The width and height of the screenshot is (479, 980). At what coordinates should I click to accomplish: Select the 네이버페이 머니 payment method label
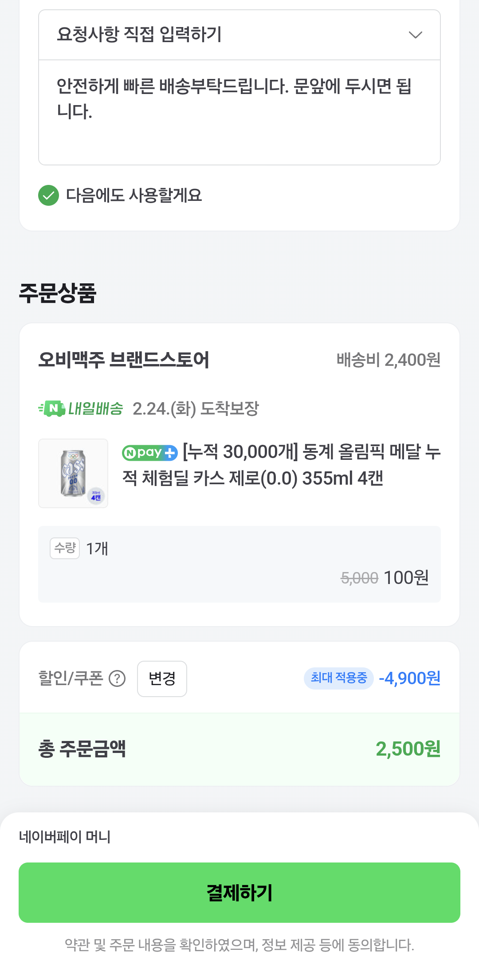[x=65, y=837]
